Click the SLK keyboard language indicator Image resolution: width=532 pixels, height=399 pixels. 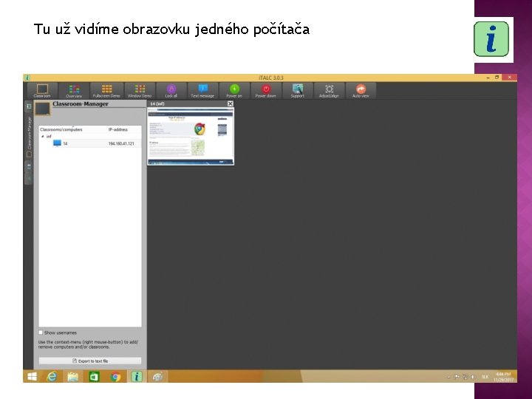(485, 377)
